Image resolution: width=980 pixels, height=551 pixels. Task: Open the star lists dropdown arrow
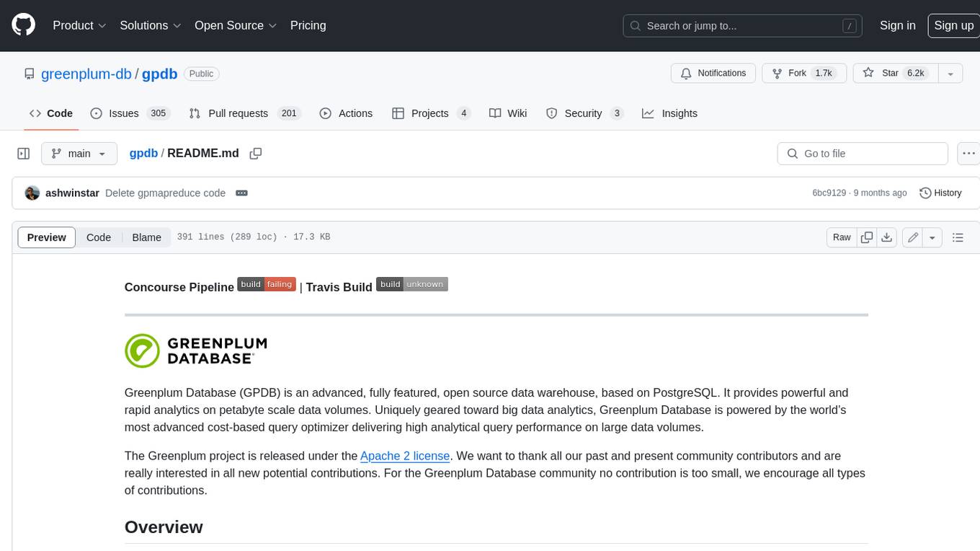(x=950, y=74)
